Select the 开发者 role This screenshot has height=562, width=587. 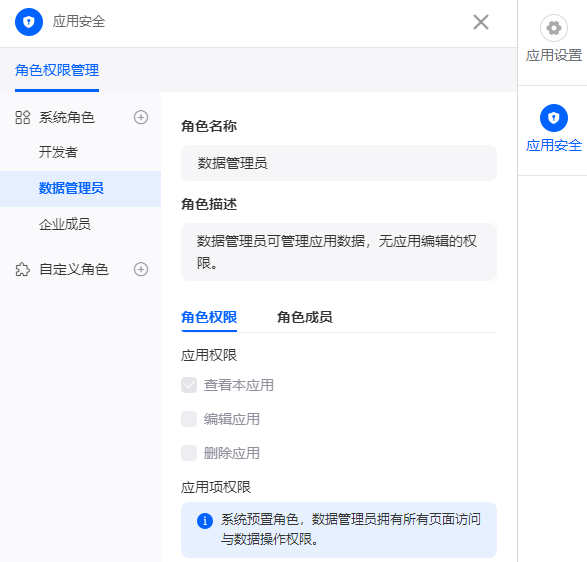[58, 152]
